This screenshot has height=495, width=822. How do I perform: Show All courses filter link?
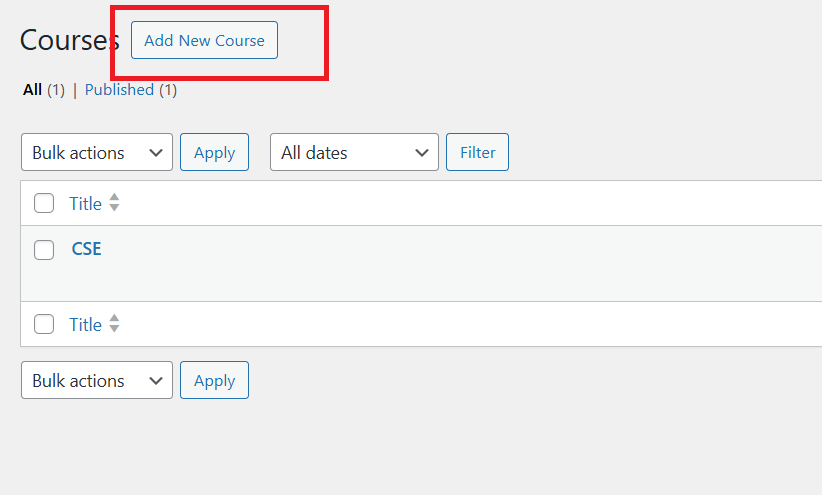point(33,90)
